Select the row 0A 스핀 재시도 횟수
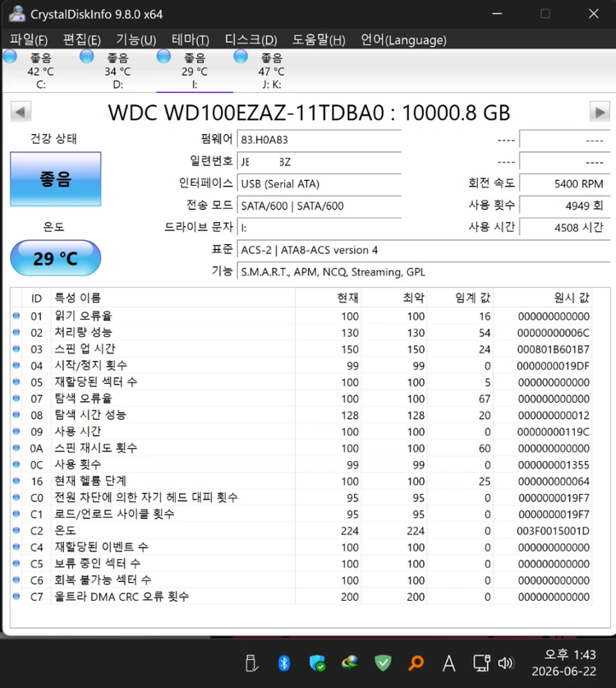Screen dimensions: 616x688 tap(301, 448)
